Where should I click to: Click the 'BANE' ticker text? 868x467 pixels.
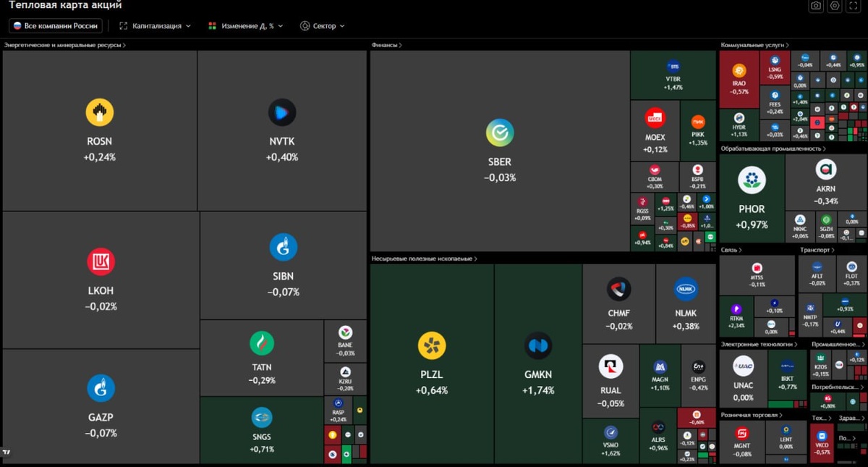(346, 345)
